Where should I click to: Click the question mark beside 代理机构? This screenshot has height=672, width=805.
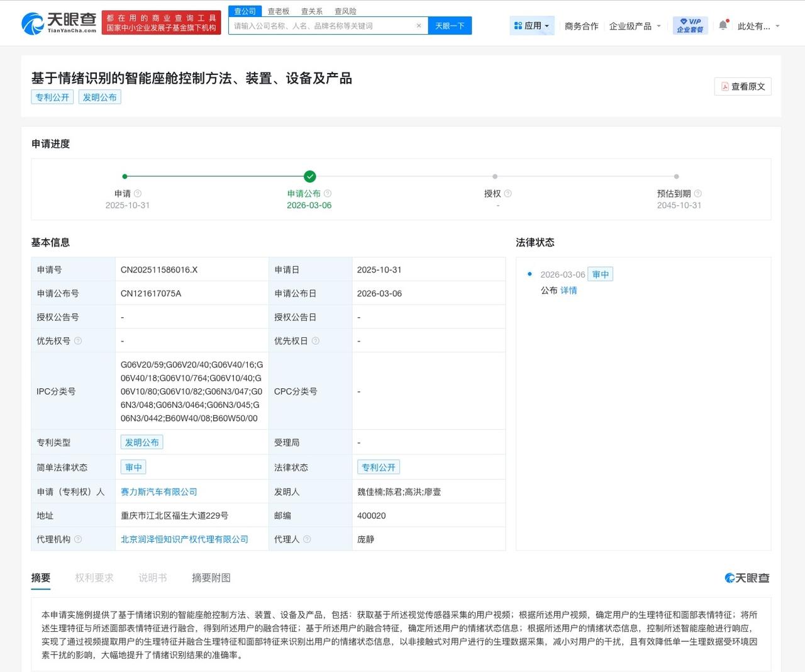(77, 539)
